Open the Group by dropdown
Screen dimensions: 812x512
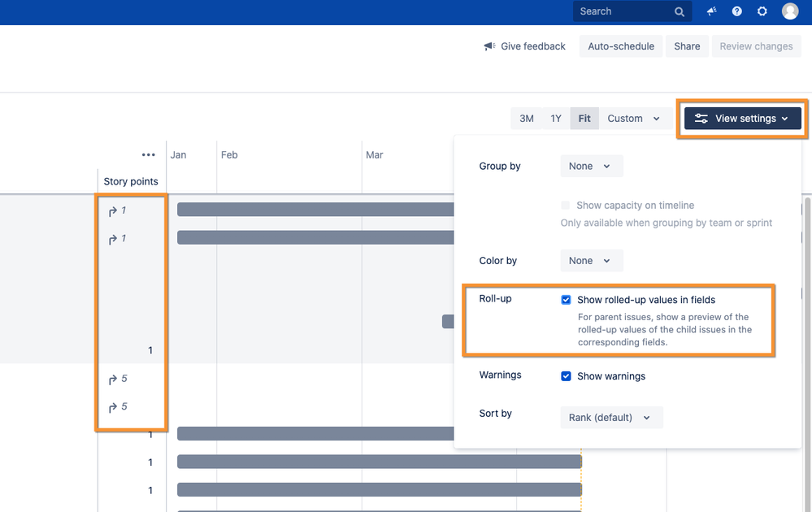[591, 166]
